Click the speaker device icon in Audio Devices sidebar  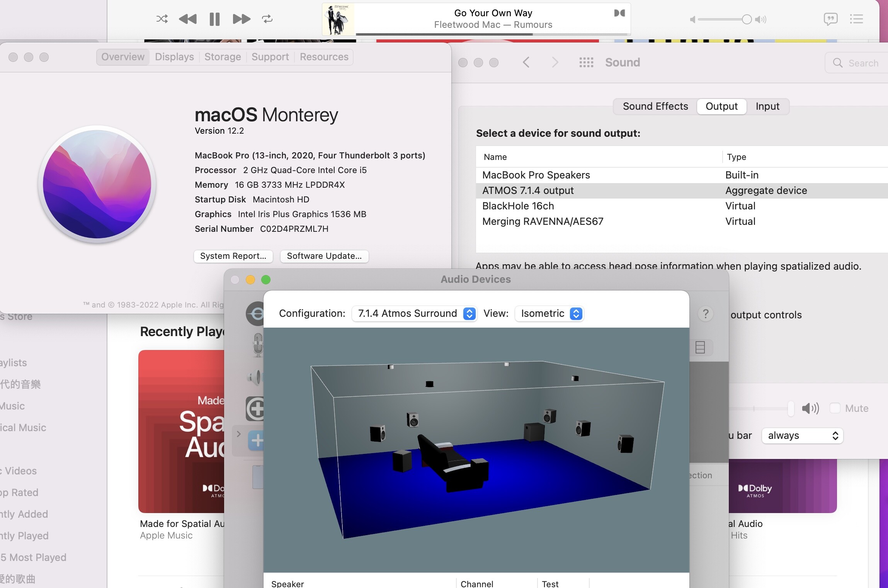click(x=255, y=377)
